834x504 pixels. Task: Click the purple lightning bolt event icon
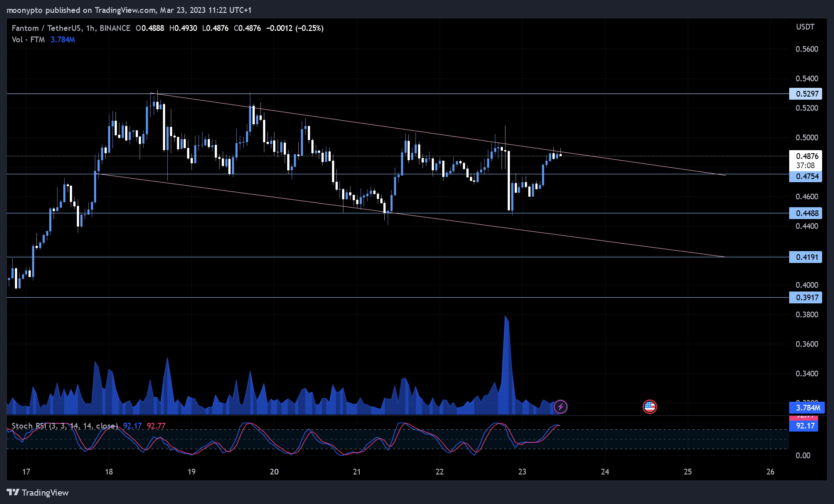[560, 407]
